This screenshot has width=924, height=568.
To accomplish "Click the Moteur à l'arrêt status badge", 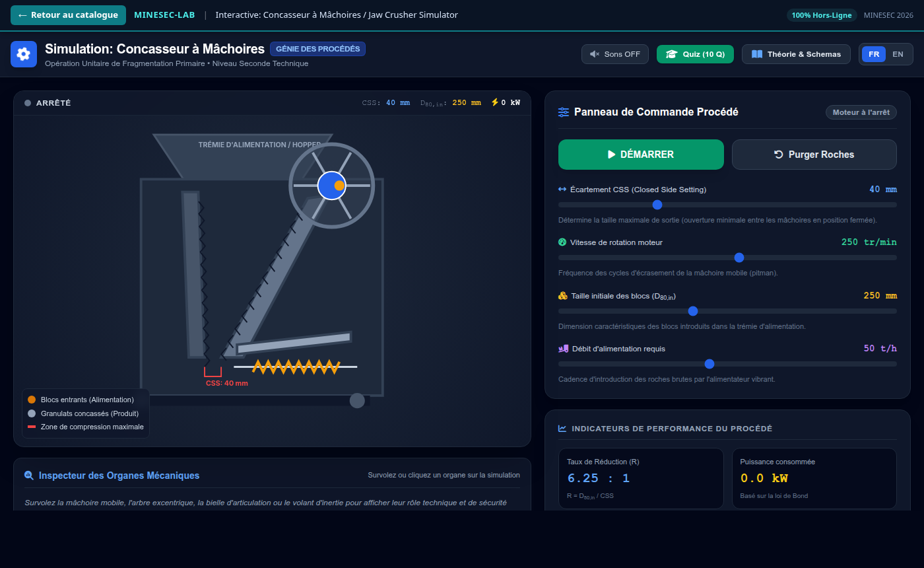I will point(861,112).
